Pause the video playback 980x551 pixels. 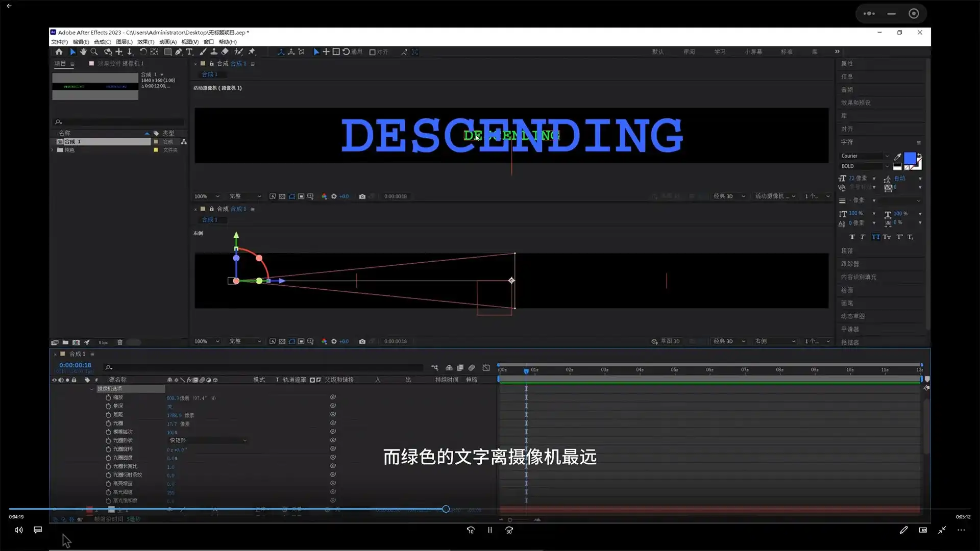click(x=489, y=530)
